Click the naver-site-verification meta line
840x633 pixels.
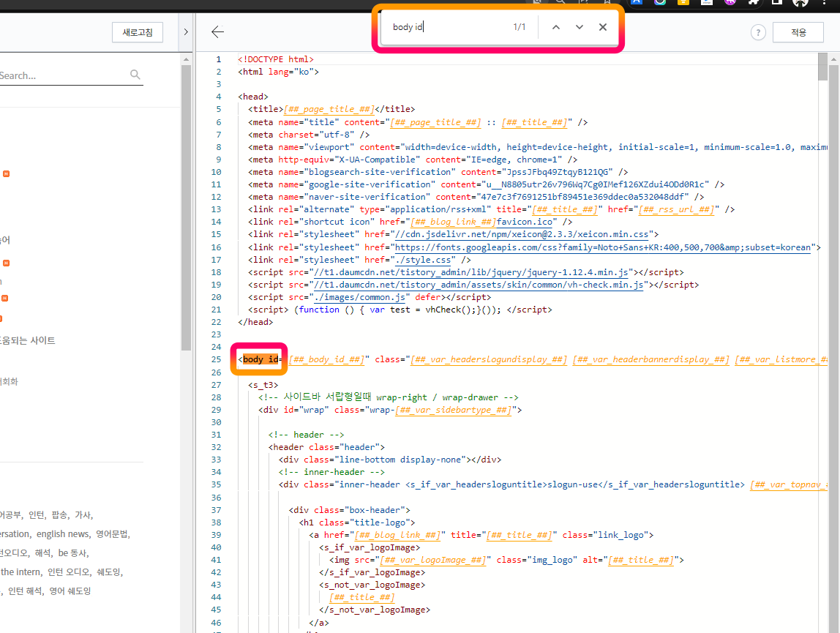click(476, 198)
